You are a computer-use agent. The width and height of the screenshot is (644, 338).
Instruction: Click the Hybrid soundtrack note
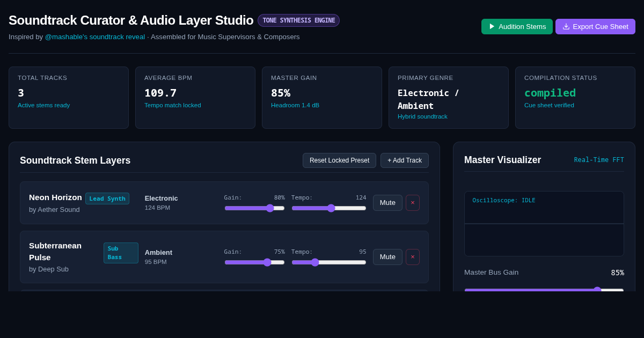pyautogui.click(x=422, y=116)
